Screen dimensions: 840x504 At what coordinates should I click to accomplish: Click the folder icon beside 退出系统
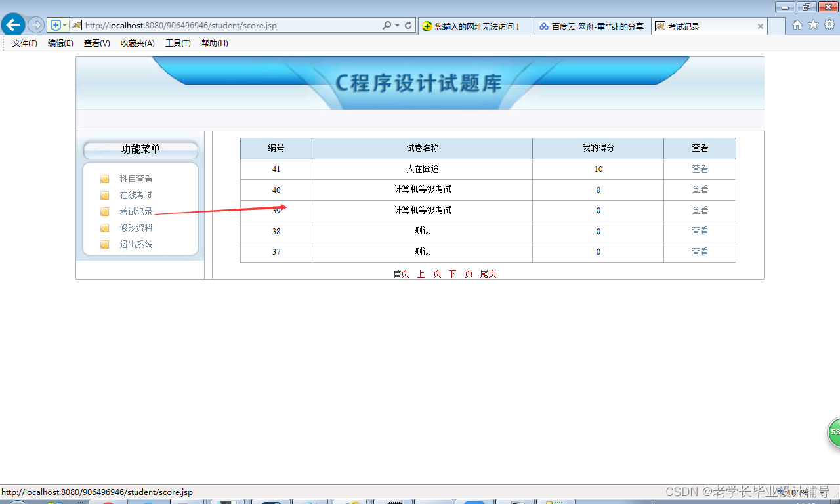[x=104, y=244]
